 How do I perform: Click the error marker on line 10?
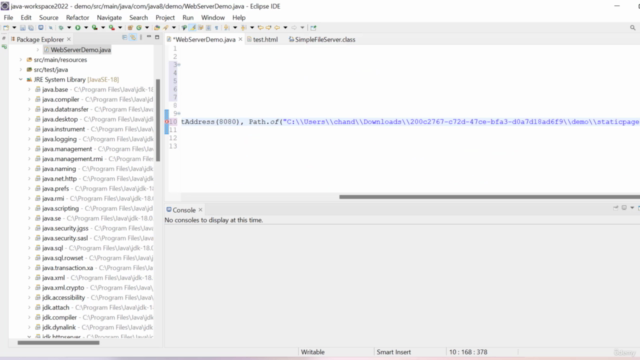coord(167,122)
